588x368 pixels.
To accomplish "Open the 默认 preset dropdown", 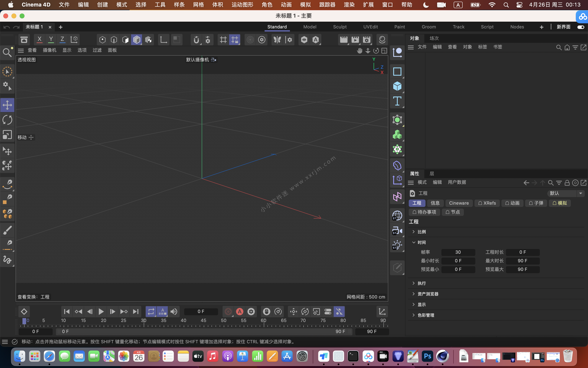I will click(566, 193).
